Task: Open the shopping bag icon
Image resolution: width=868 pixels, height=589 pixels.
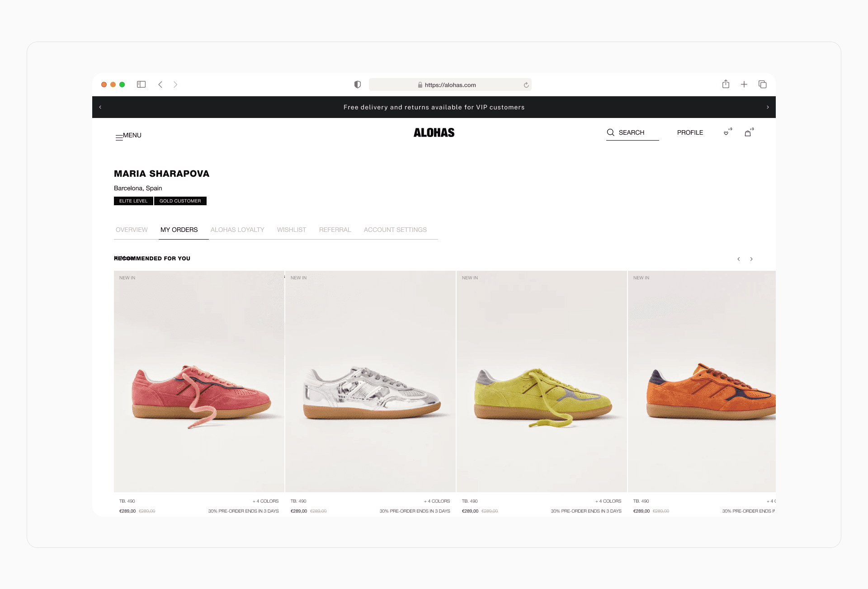Action: [x=748, y=133]
